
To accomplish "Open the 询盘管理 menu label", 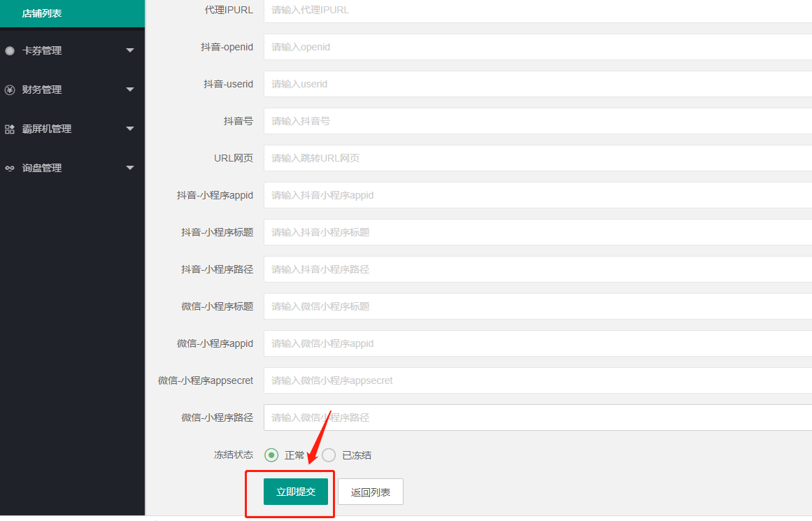I will [42, 169].
